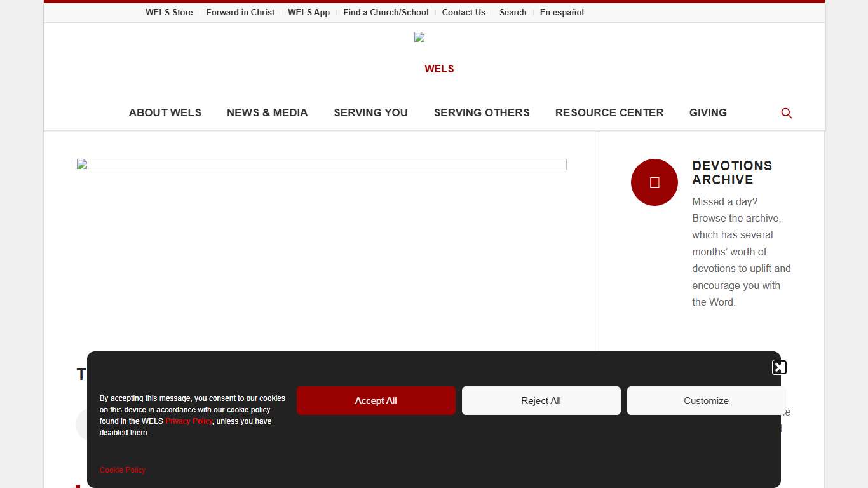Visit the WELS Store link
Image resolution: width=868 pixels, height=488 pixels.
(x=169, y=12)
